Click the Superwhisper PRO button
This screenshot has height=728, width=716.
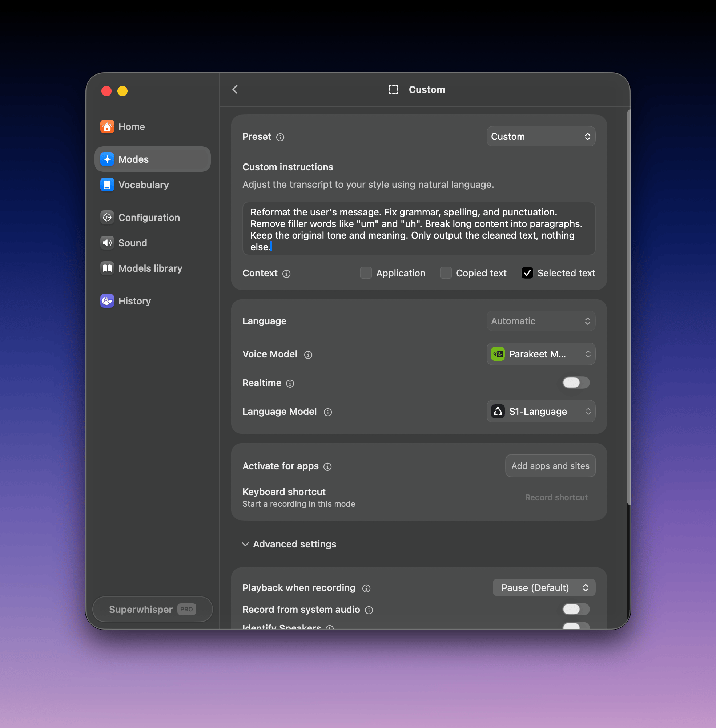[152, 610]
